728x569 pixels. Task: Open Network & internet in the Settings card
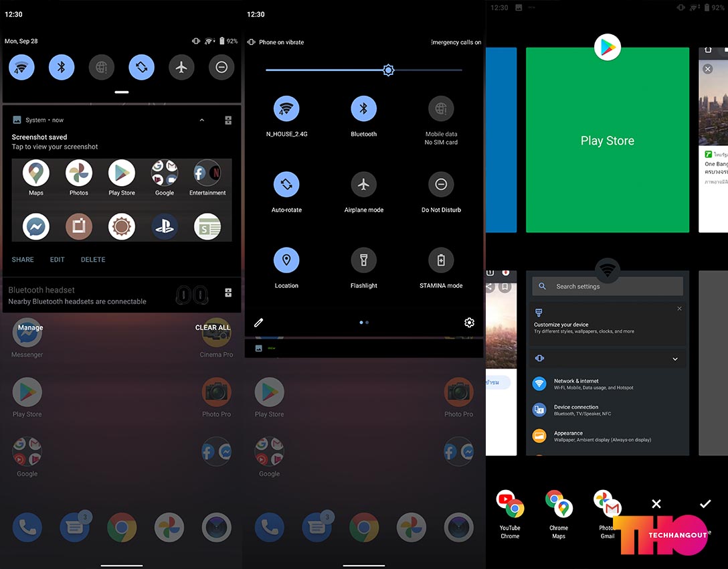coord(608,384)
